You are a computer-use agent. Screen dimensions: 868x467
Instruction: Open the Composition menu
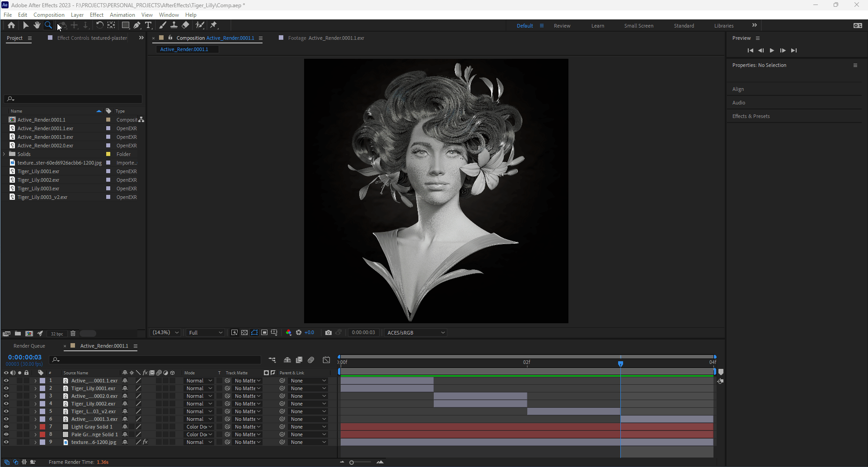click(49, 15)
